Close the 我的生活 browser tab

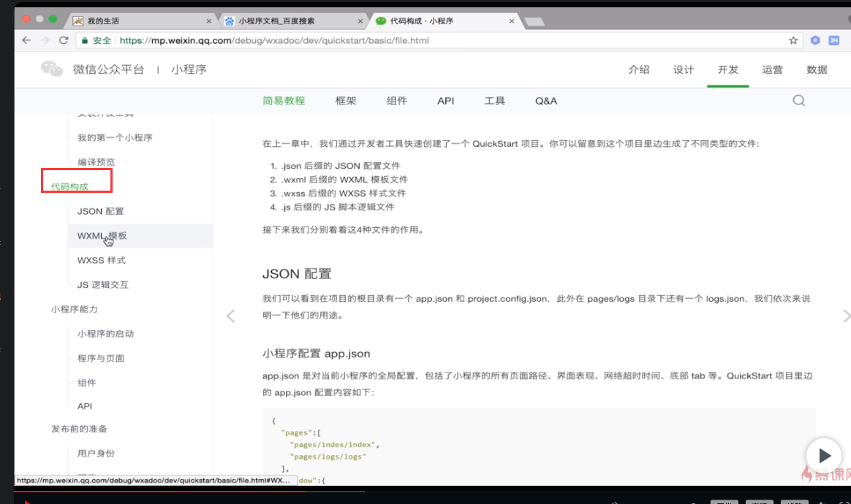point(209,21)
